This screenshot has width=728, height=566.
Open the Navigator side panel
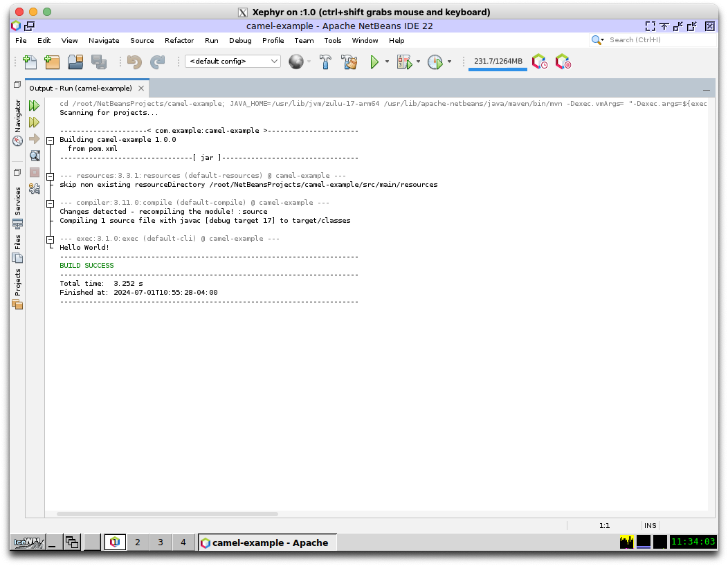[17, 123]
